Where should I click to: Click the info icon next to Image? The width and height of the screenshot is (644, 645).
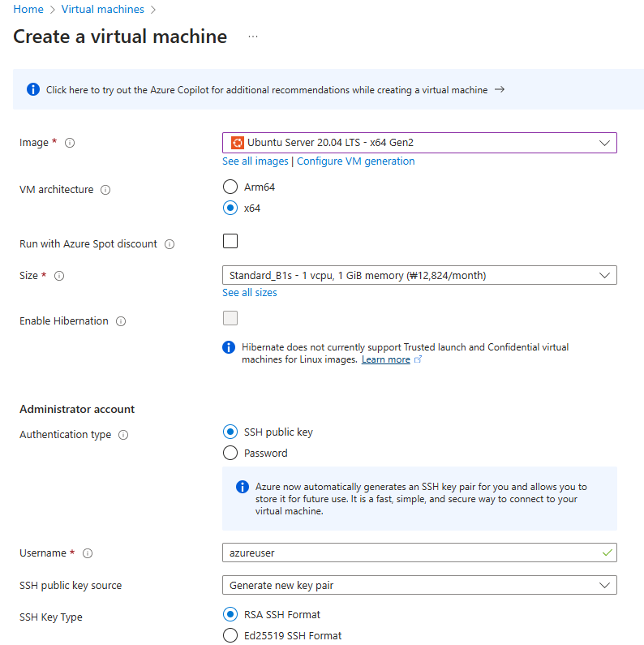[x=70, y=143]
